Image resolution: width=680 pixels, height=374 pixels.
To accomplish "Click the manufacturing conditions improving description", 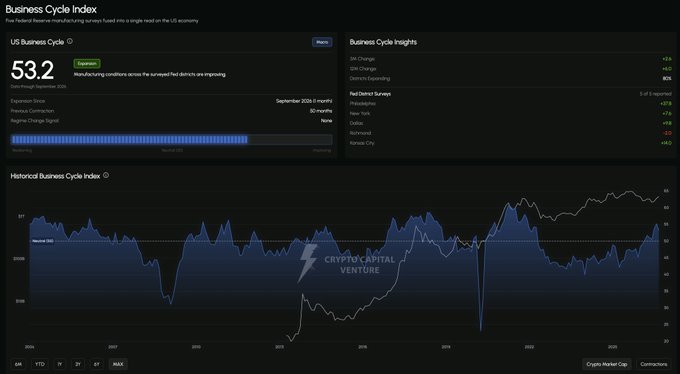I will tap(150, 74).
